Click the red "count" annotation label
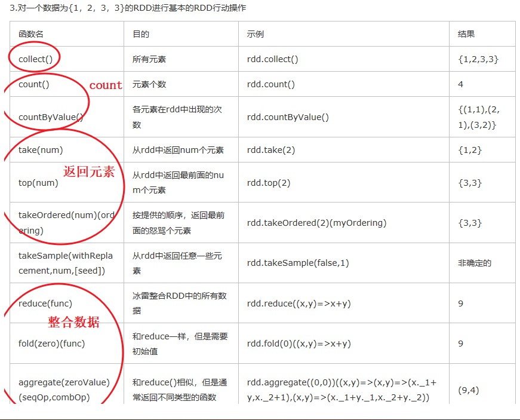The height and width of the screenshot is (420, 520). coord(106,85)
